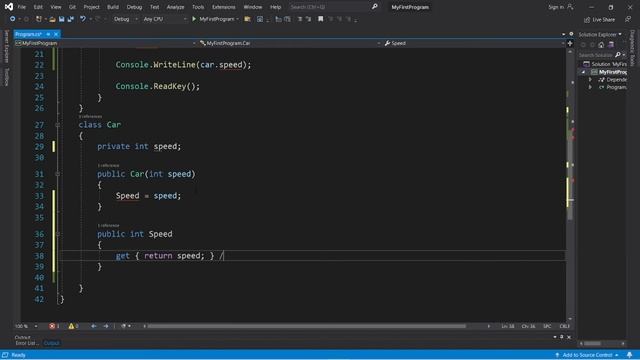Switch to the Program.cs editor tab

[x=29, y=34]
